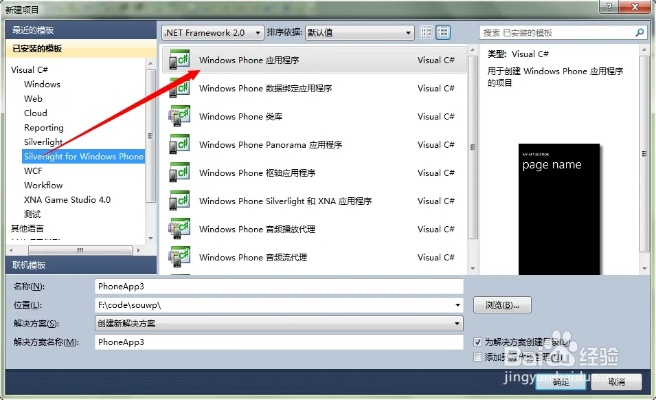Click Windows Phone 音频流代理 template name
Image resolution: width=656 pixels, height=400 pixels.
(x=253, y=257)
